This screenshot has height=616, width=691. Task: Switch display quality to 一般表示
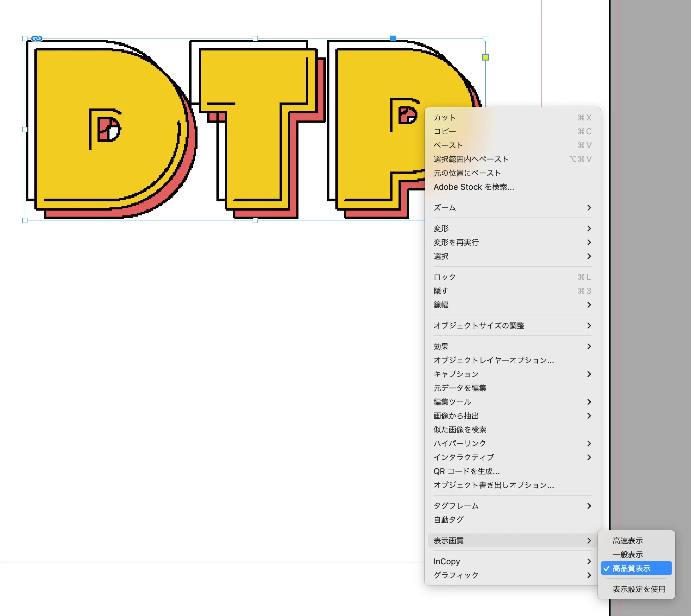point(627,555)
